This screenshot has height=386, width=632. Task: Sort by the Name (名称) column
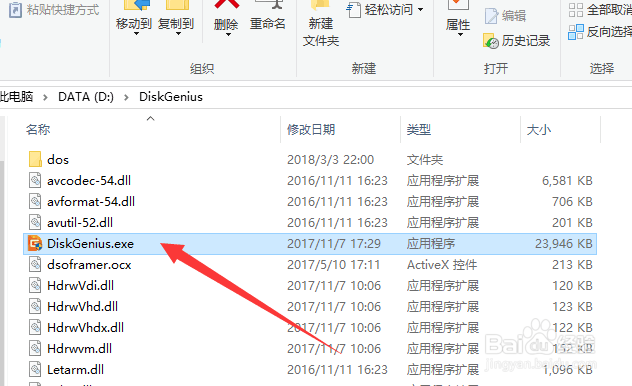38,130
